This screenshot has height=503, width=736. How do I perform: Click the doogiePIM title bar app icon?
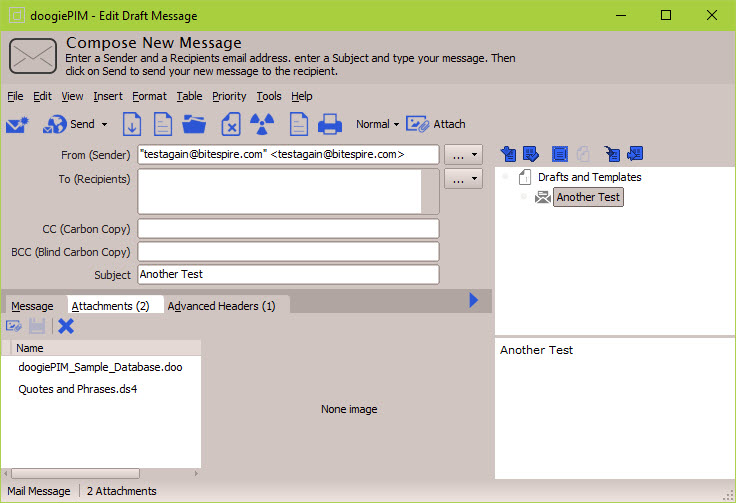tap(17, 15)
